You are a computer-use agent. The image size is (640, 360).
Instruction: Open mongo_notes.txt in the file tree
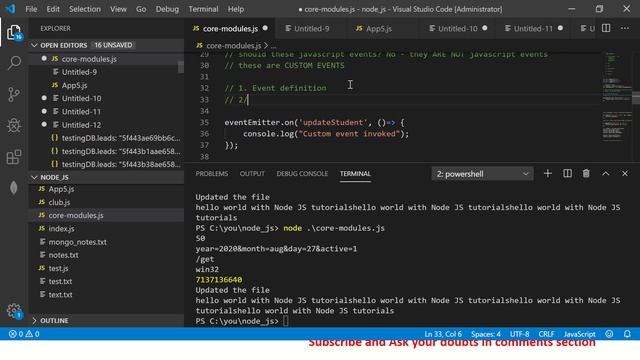pos(106,242)
